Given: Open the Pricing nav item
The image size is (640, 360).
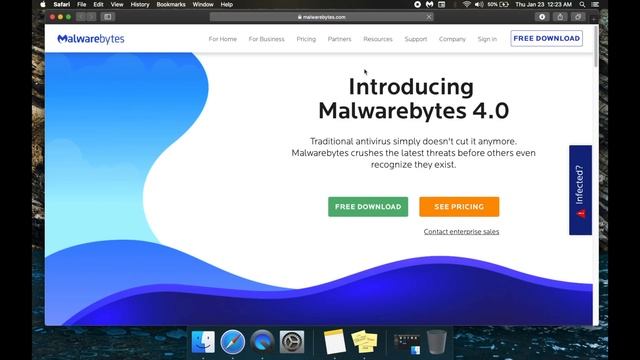Looking at the screenshot, I should coord(306,39).
